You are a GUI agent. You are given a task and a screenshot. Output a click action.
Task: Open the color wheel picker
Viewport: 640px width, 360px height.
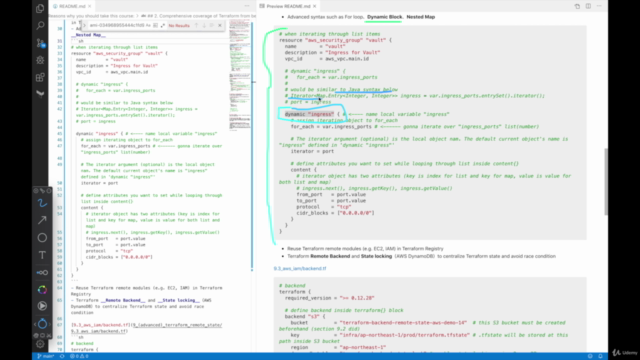pyautogui.click(x=42, y=290)
